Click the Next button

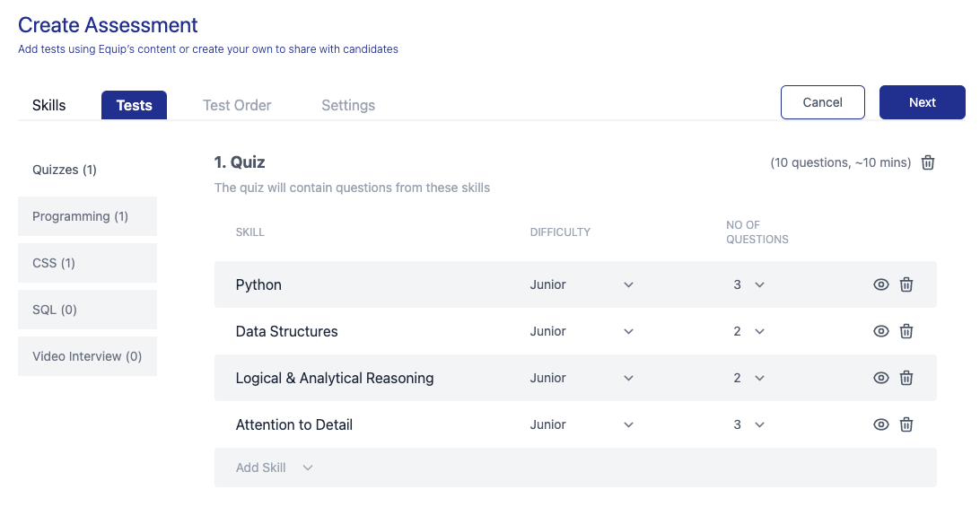pyautogui.click(x=922, y=102)
